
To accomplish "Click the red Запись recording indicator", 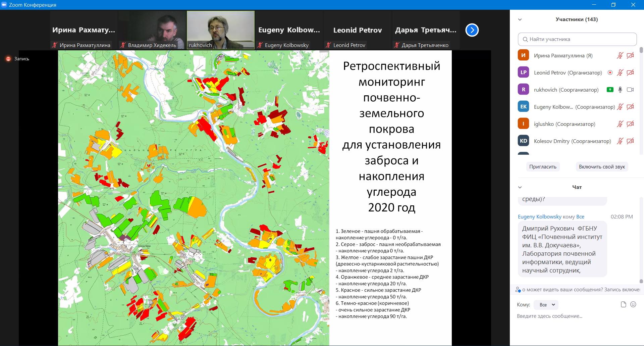I will pos(8,59).
